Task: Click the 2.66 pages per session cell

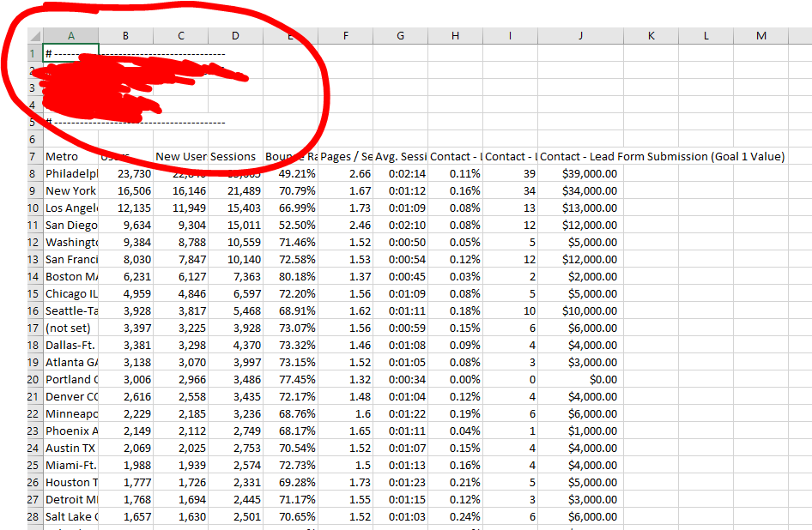Action: (x=345, y=174)
